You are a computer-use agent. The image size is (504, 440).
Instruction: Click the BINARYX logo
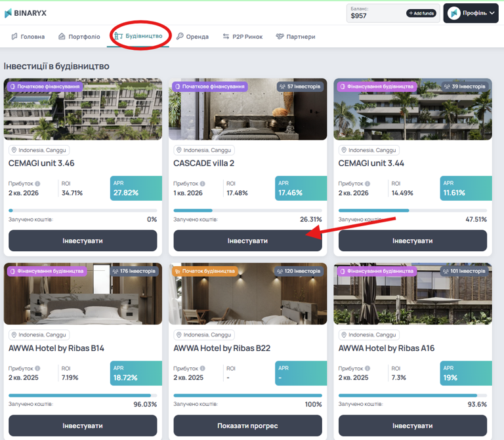[26, 13]
